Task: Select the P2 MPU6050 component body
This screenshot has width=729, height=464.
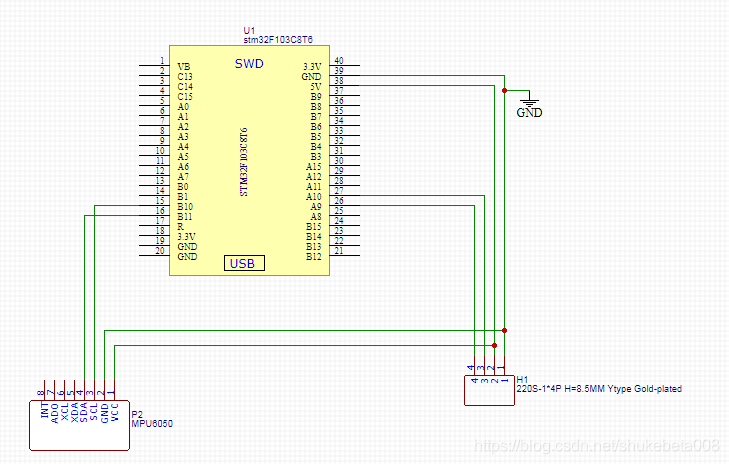Action: point(80,425)
